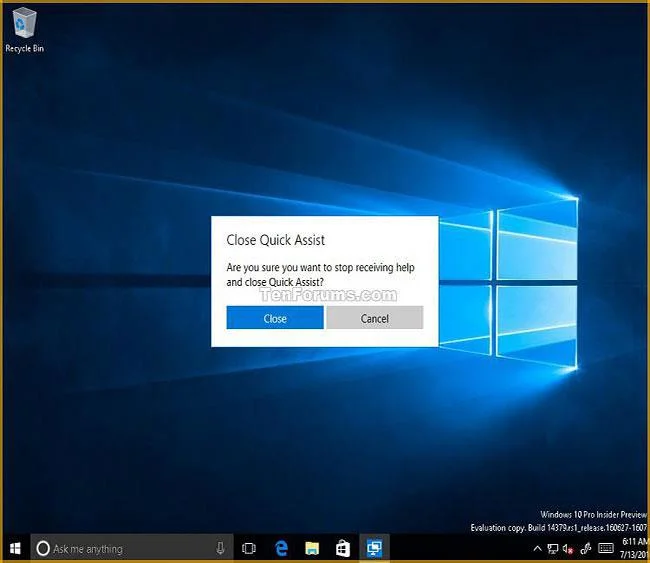Confirm closing Quick Assist with Close button

pyautogui.click(x=275, y=318)
